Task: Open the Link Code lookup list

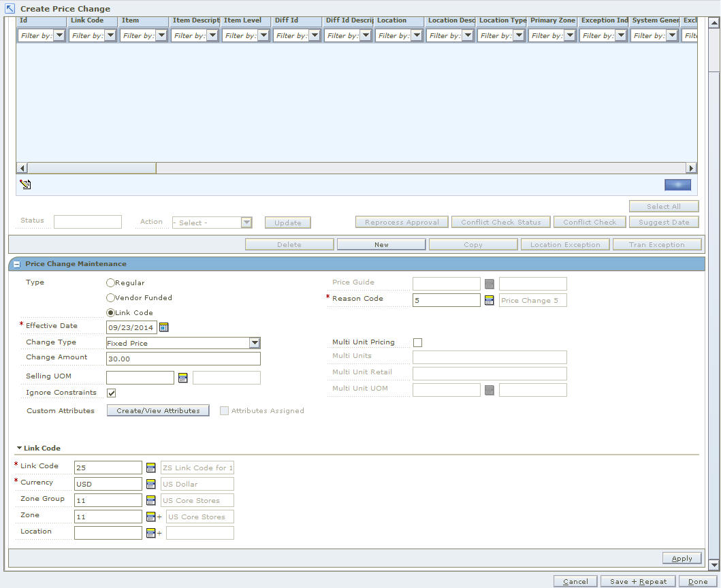Action: (151, 468)
